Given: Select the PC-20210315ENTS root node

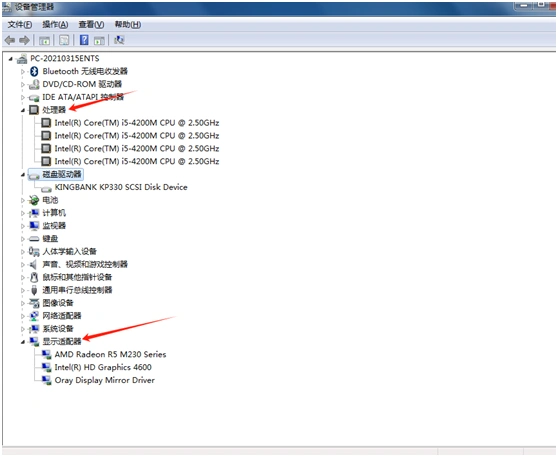Looking at the screenshot, I should coord(64,58).
